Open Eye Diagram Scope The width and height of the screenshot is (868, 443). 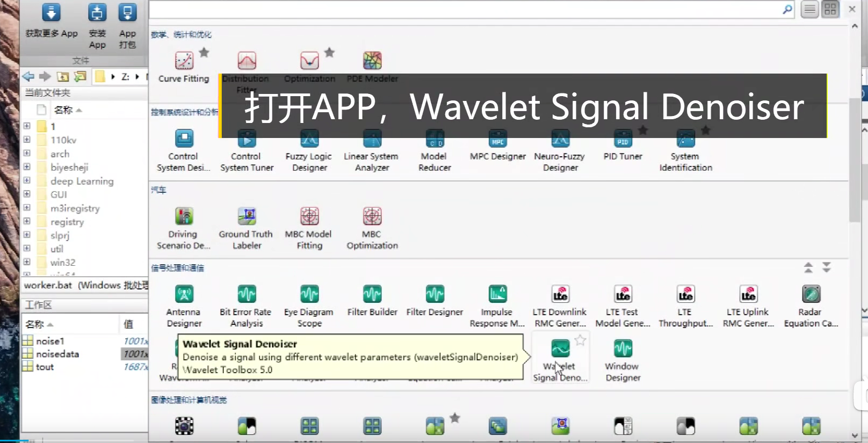pyautogui.click(x=309, y=306)
